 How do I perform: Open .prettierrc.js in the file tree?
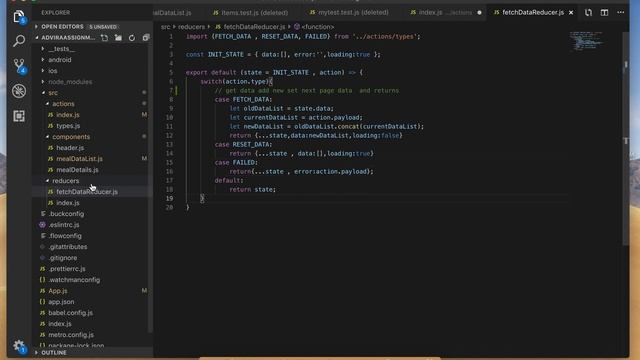(x=67, y=269)
